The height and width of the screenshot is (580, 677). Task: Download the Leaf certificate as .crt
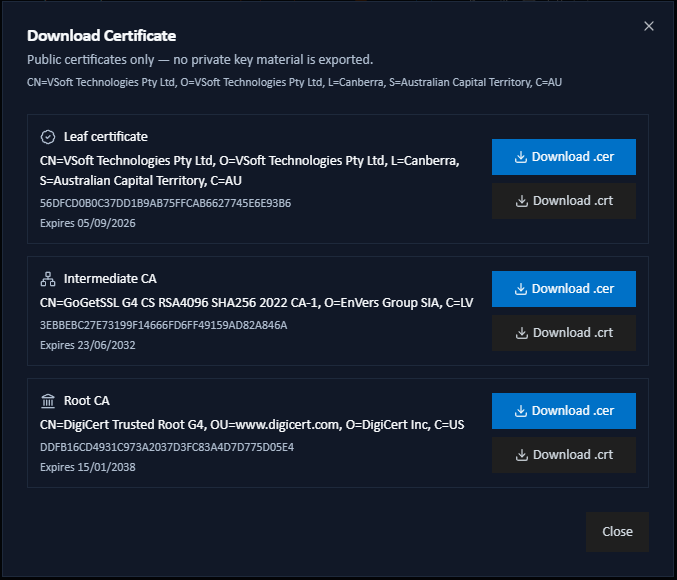[563, 201]
